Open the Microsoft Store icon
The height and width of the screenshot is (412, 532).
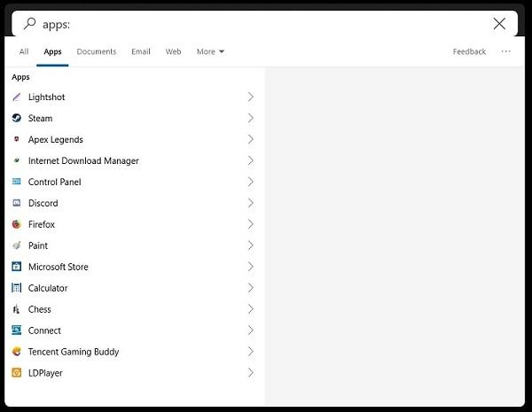click(16, 267)
